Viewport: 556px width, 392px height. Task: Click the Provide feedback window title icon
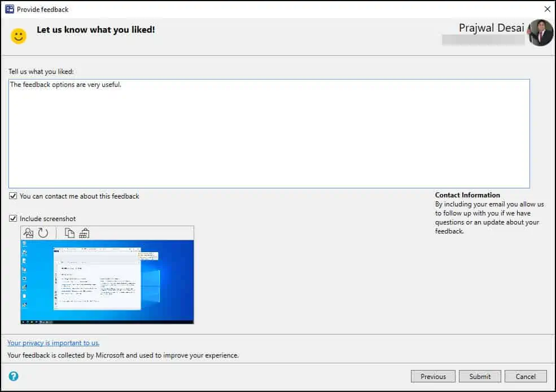pos(10,9)
